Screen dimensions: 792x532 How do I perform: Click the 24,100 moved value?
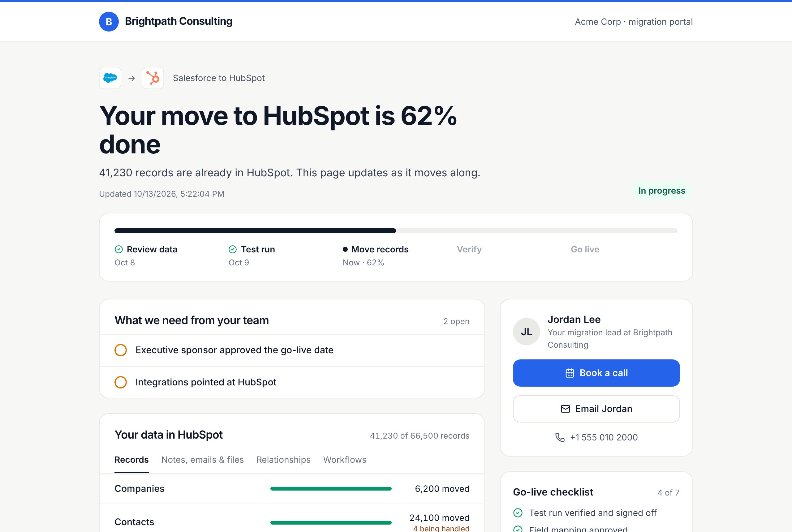(439, 518)
